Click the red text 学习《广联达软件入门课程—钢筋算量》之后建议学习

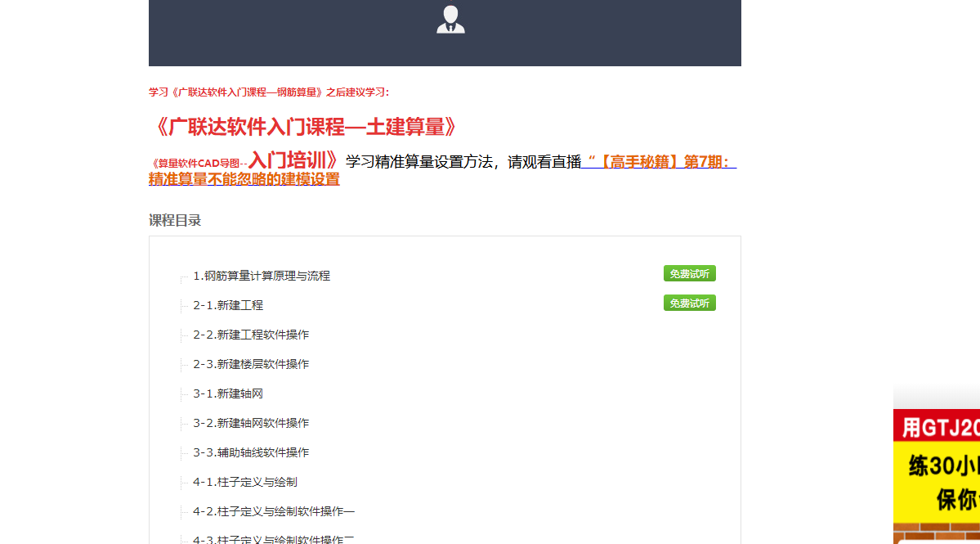(x=269, y=92)
